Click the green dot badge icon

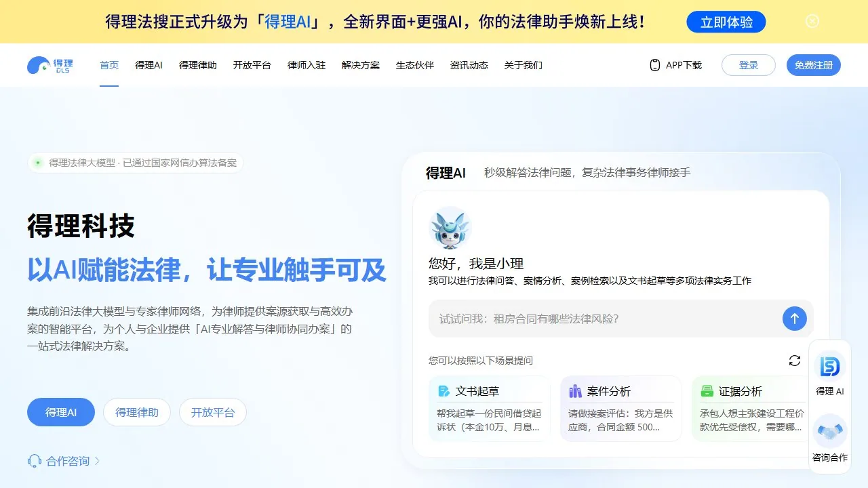point(38,163)
